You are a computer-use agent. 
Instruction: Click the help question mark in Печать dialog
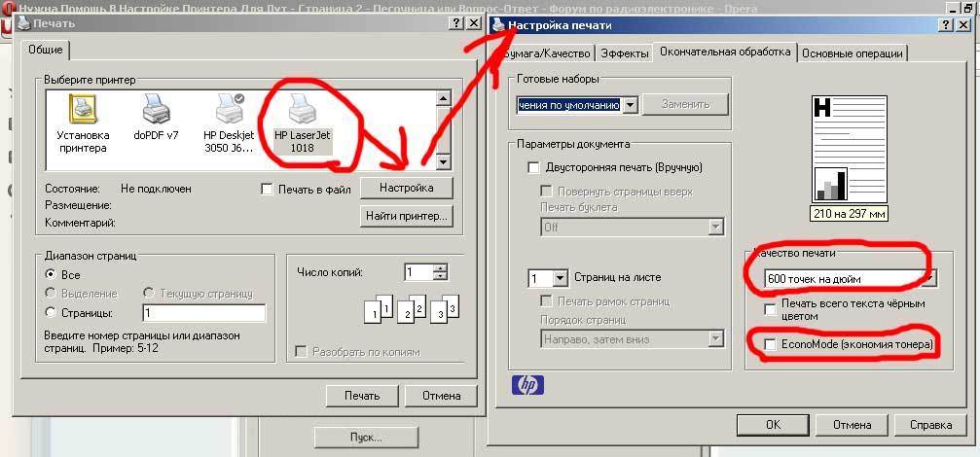click(x=456, y=23)
